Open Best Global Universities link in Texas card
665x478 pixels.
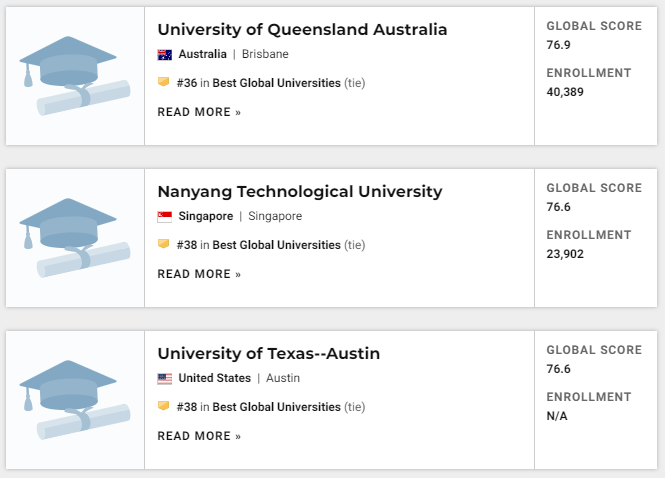point(277,407)
